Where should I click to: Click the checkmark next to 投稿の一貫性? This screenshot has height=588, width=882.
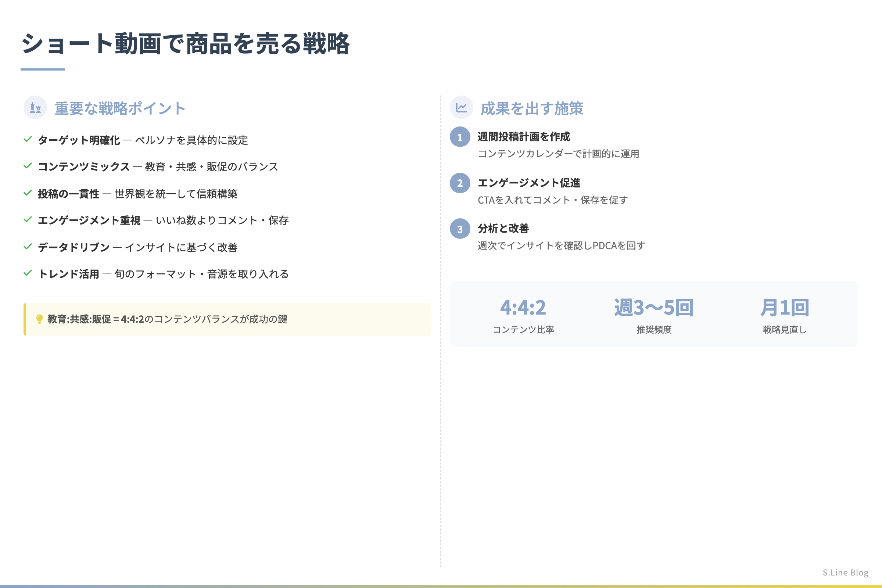pyautogui.click(x=28, y=193)
